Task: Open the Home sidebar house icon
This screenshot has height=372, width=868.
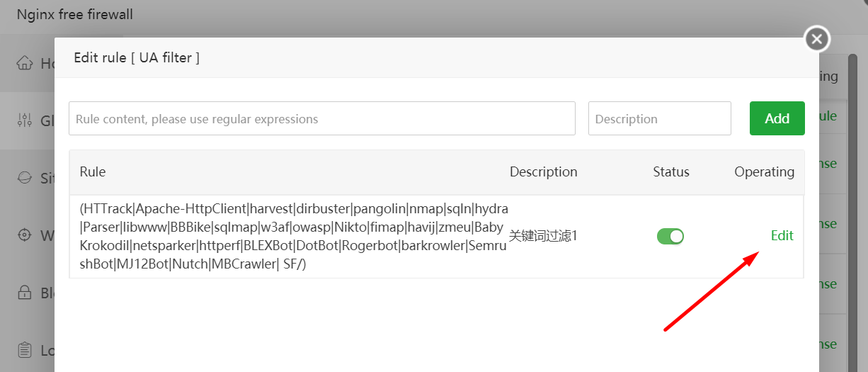Action: click(25, 62)
